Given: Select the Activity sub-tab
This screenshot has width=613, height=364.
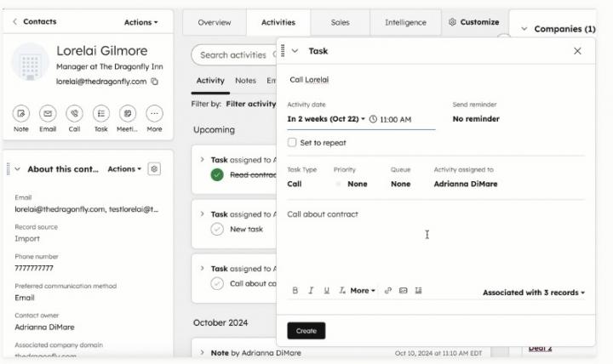Looking at the screenshot, I should click(x=210, y=81).
